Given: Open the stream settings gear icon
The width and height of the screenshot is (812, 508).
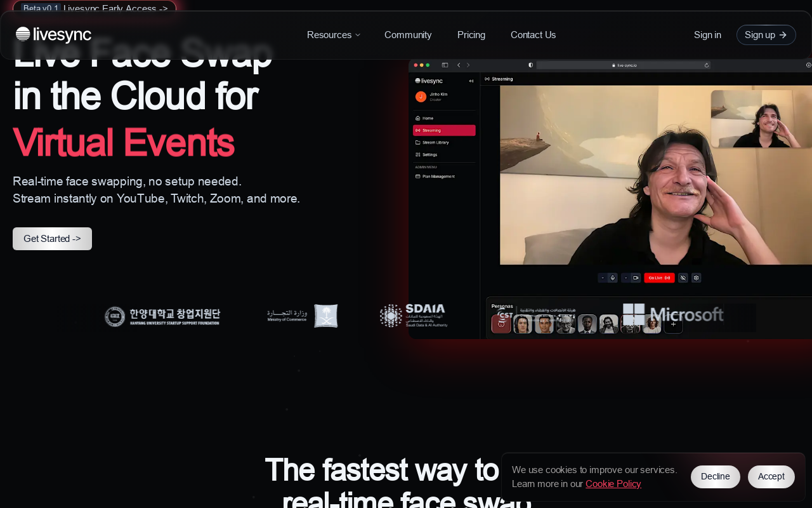Looking at the screenshot, I should [697, 277].
